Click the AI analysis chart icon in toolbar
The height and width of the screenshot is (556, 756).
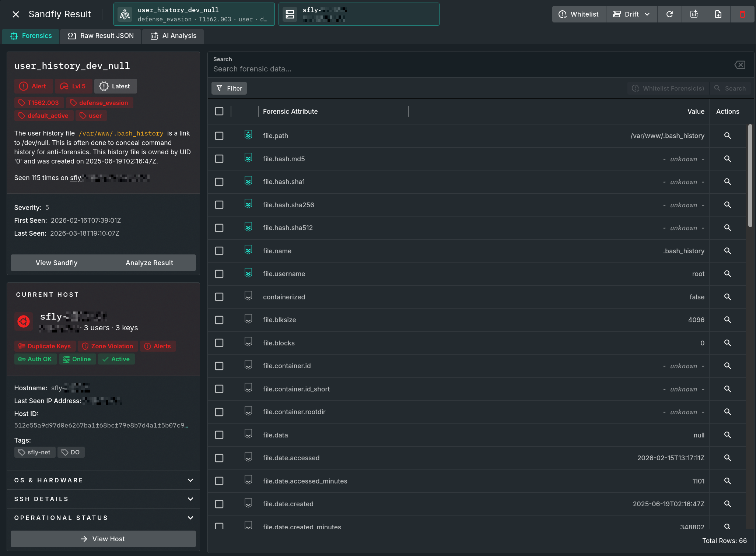coord(694,14)
